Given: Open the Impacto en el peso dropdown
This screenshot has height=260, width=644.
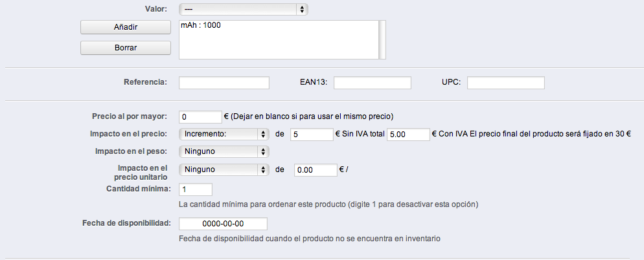Looking at the screenshot, I should (224, 151).
